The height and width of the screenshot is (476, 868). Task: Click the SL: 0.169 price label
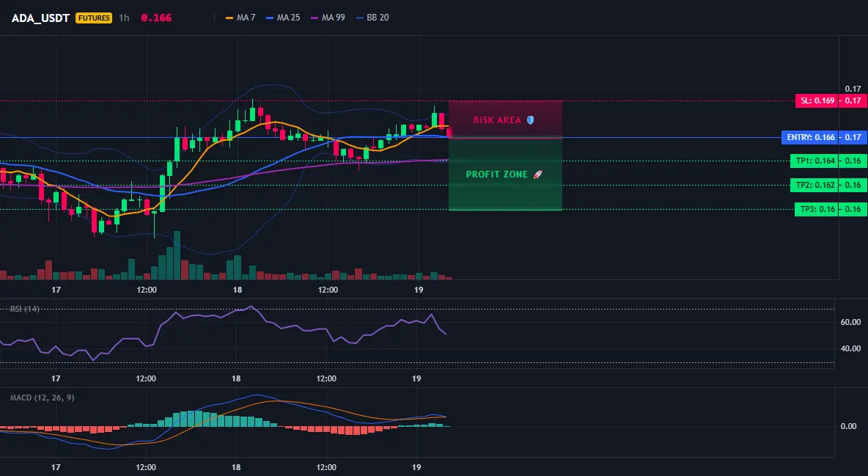click(x=817, y=101)
